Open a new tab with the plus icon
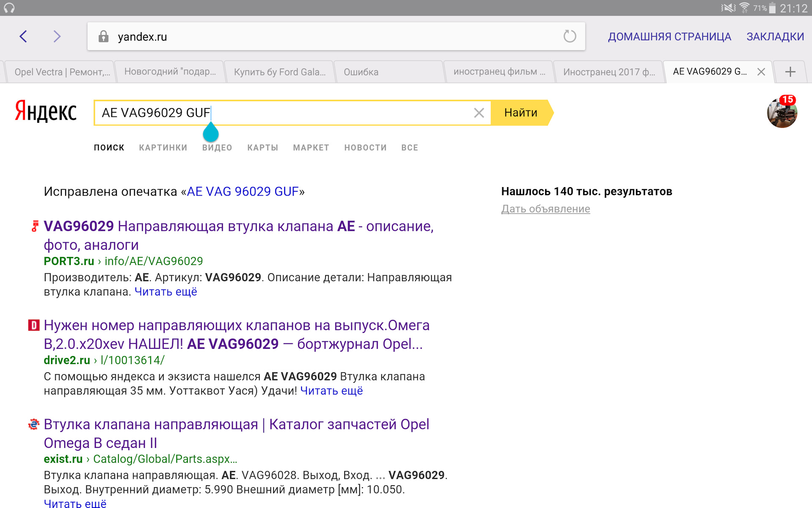Viewport: 812px width, 508px height. pos(790,72)
